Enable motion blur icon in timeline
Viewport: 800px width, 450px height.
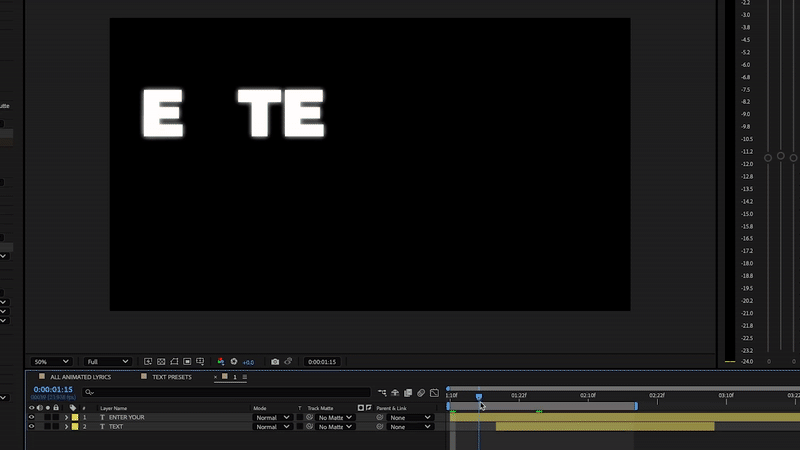point(421,393)
